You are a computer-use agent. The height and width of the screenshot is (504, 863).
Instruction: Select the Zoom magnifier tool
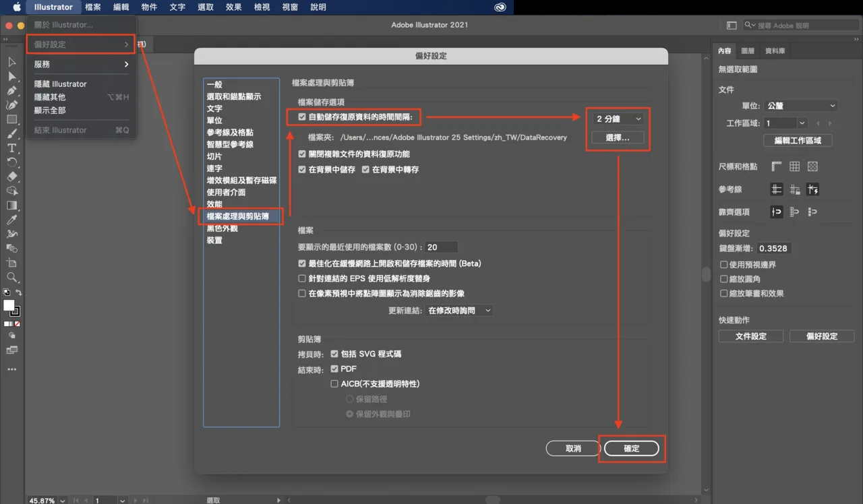tap(11, 277)
